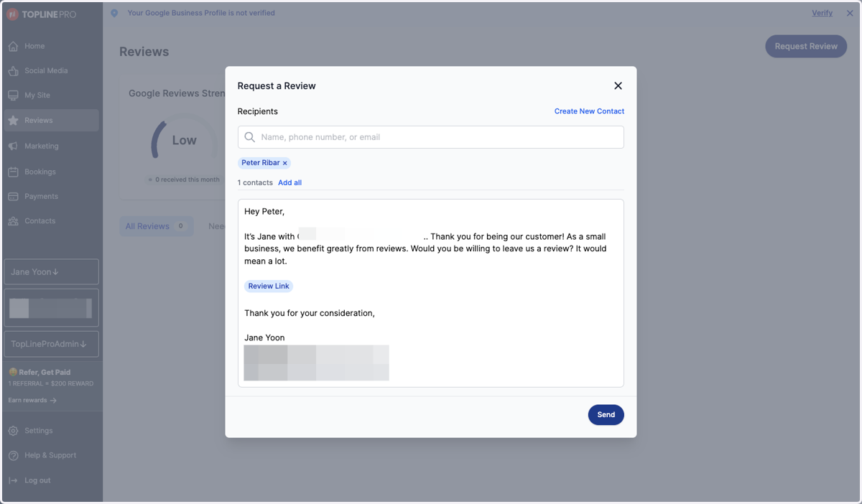Click the Contacts people icon

click(x=13, y=221)
